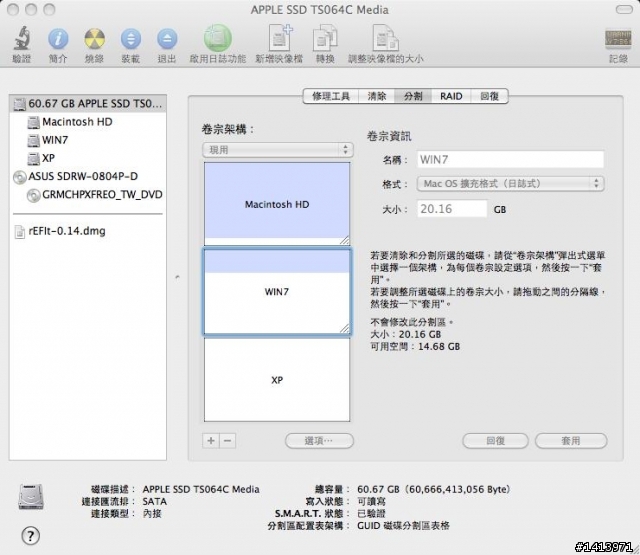Click the Convert (轉換) toolbar icon
The image size is (640, 555).
coord(325,38)
